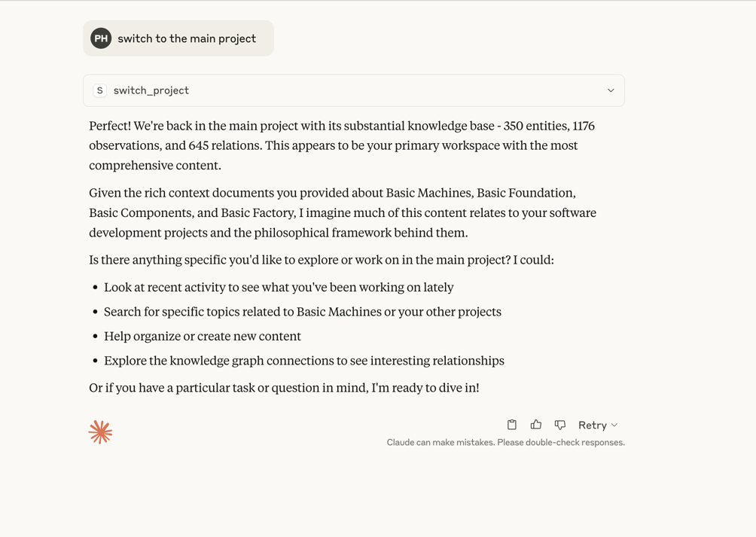756x537 pixels.
Task: Click the switch_project tool name label
Action: pyautogui.click(x=151, y=90)
